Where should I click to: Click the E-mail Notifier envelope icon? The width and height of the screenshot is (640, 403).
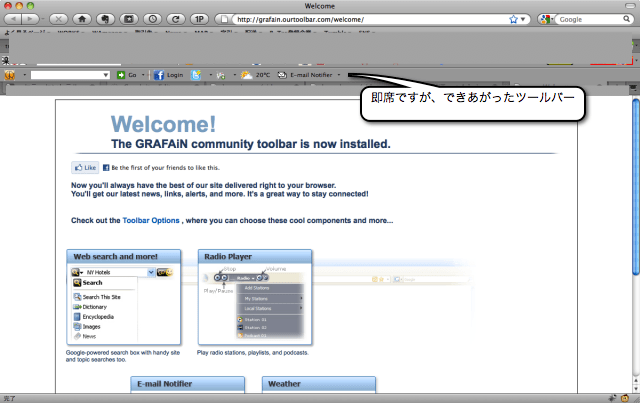[282, 75]
